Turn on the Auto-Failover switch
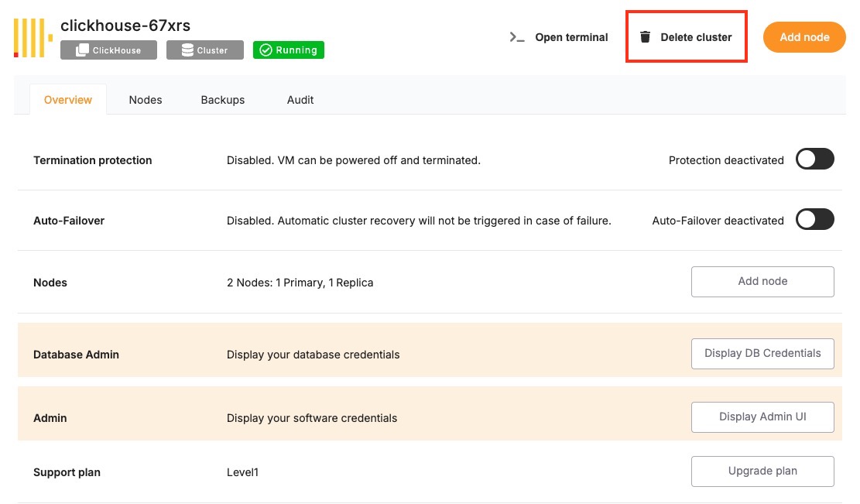The width and height of the screenshot is (860, 504). pos(815,220)
